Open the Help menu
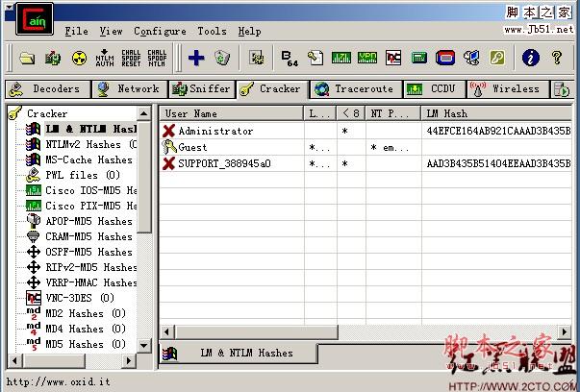 click(x=250, y=32)
